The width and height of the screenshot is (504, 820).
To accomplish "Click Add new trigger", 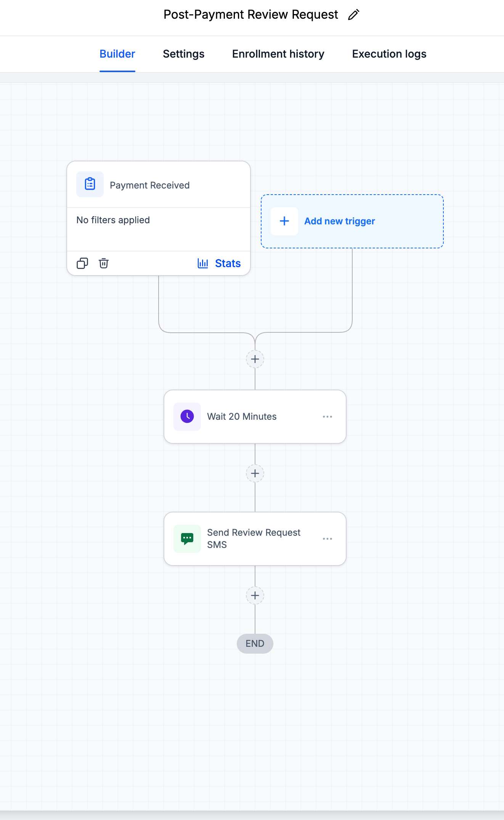I will 352,221.
